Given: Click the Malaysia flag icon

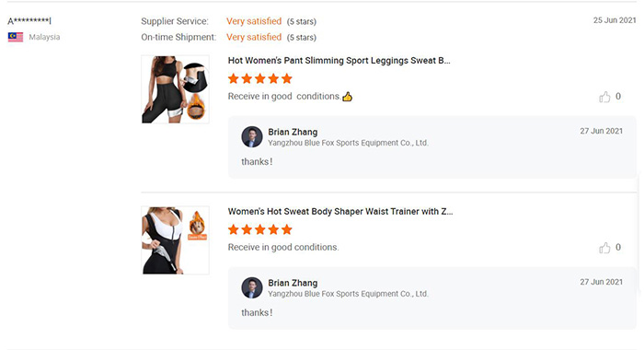Looking at the screenshot, I should coord(16,37).
